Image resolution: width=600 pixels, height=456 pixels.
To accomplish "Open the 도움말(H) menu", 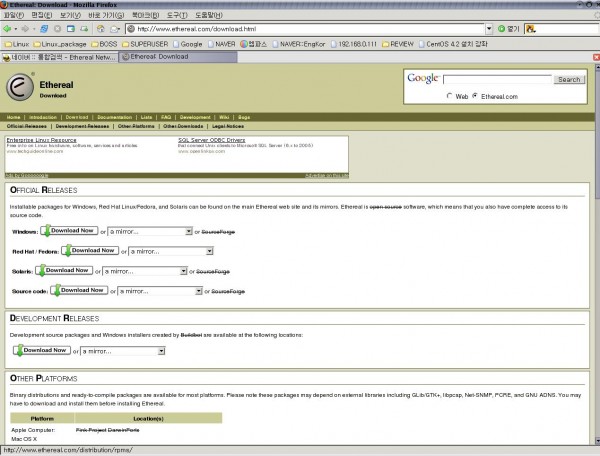I will 209,15.
